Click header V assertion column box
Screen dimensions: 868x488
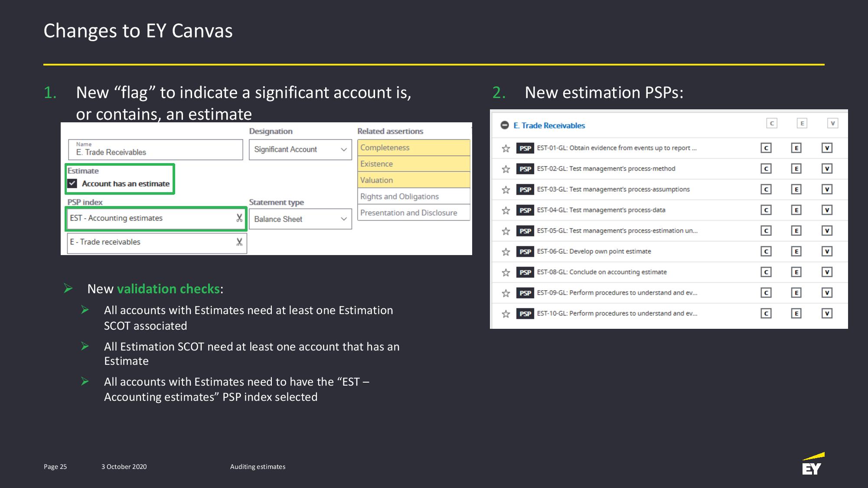coord(832,124)
